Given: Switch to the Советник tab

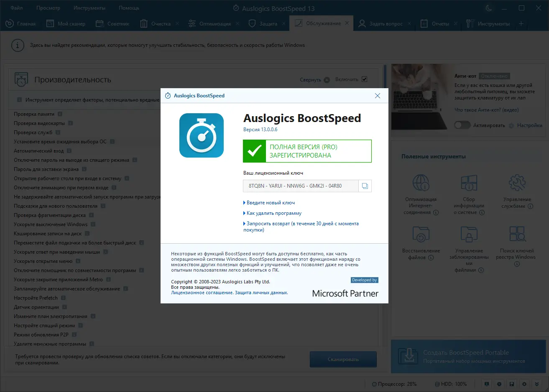Looking at the screenshot, I should coord(113,24).
